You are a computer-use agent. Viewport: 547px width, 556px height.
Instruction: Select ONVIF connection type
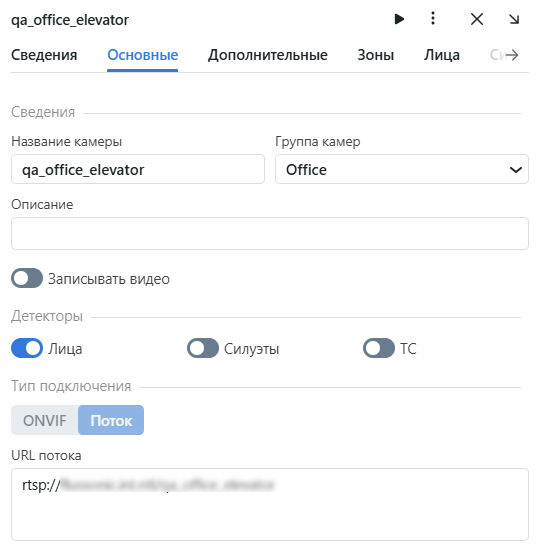coord(45,420)
